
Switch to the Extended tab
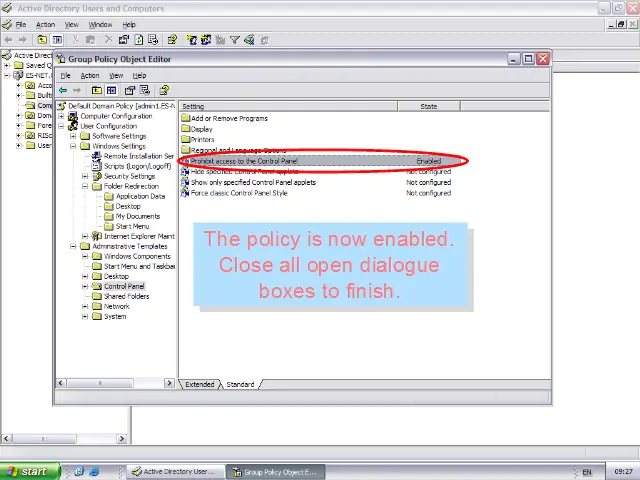pyautogui.click(x=199, y=384)
